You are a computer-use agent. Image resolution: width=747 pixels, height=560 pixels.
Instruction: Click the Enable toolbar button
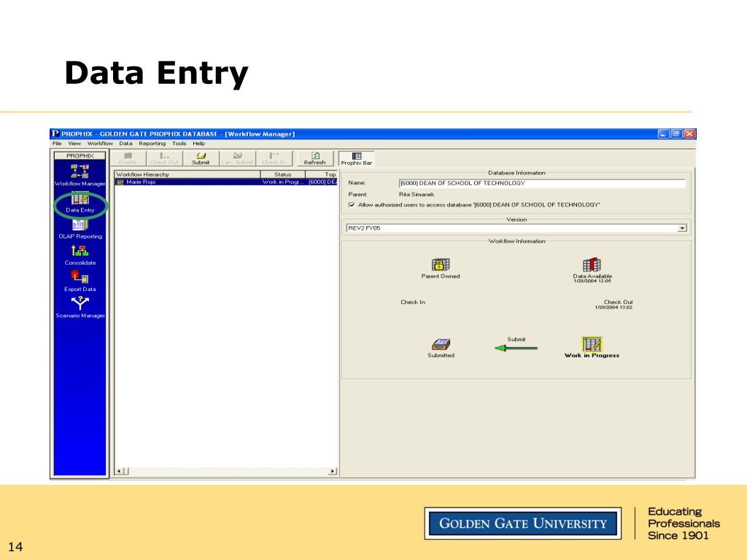[128, 158]
